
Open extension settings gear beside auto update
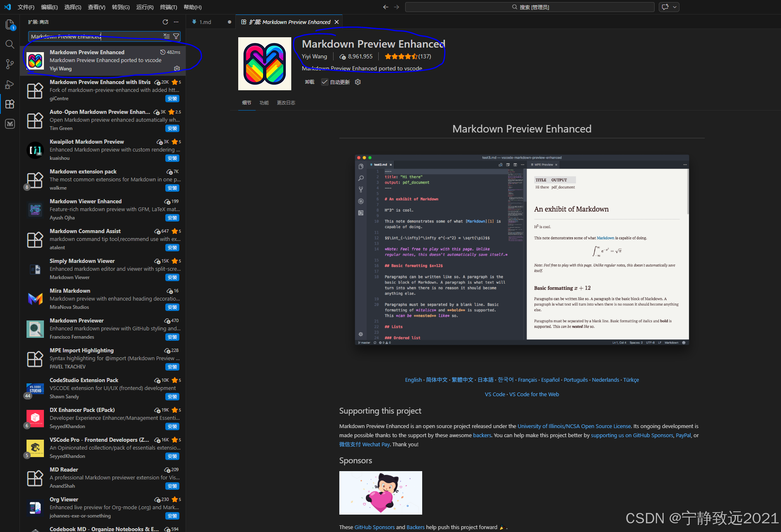point(358,82)
